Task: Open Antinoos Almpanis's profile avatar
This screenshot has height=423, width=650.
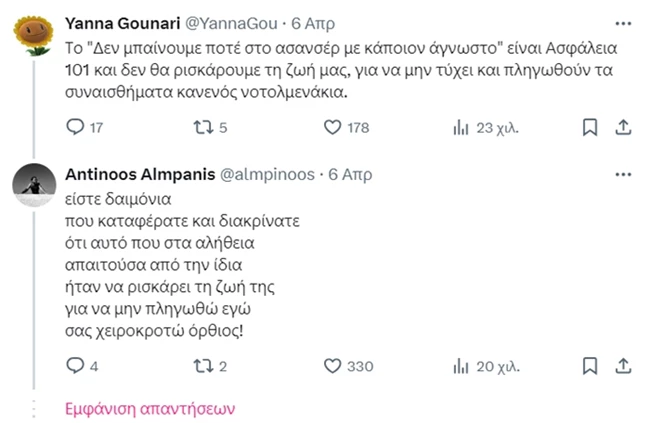Action: point(32,184)
